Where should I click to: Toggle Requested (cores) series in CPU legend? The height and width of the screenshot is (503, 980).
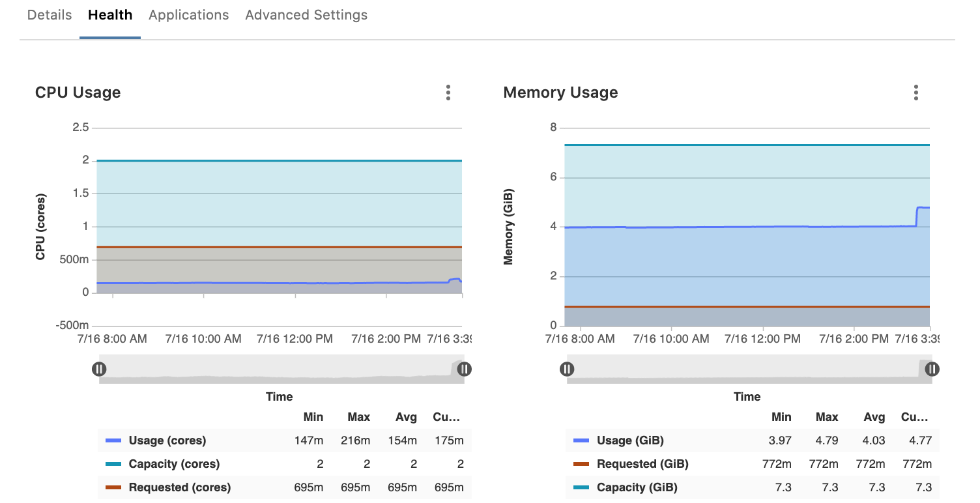[179, 487]
